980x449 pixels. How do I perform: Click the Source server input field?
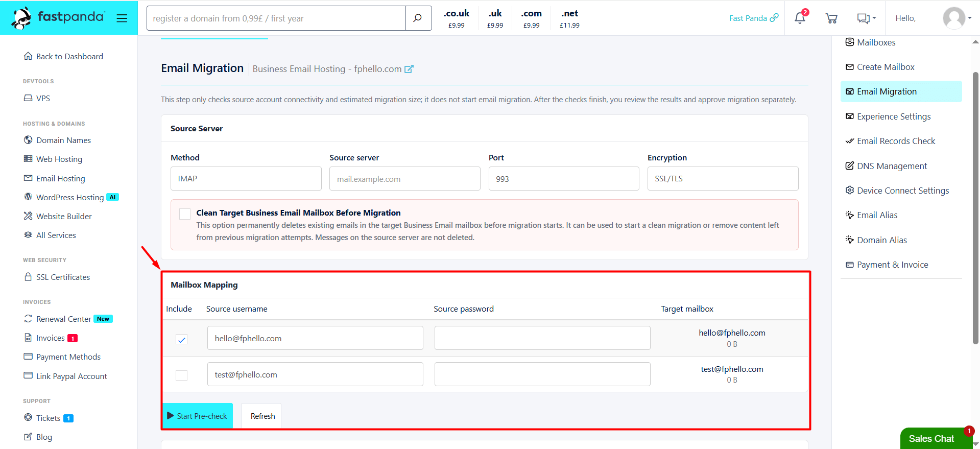(405, 179)
